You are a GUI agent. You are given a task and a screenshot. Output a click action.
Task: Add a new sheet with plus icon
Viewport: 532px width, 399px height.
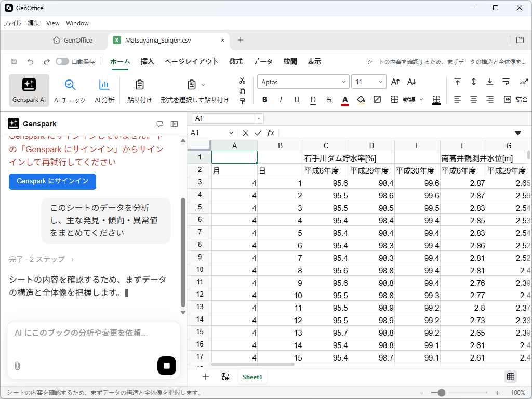206,377
